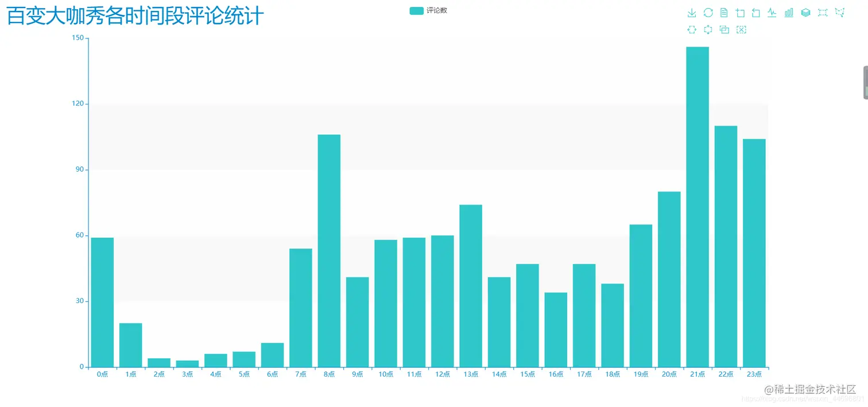This screenshot has width=868, height=407.
Task: Click the bar for 9点
Action: 357,322
